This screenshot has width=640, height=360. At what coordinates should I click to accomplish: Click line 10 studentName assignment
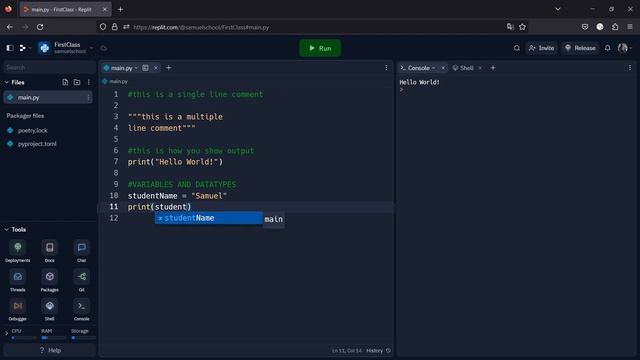tap(177, 196)
